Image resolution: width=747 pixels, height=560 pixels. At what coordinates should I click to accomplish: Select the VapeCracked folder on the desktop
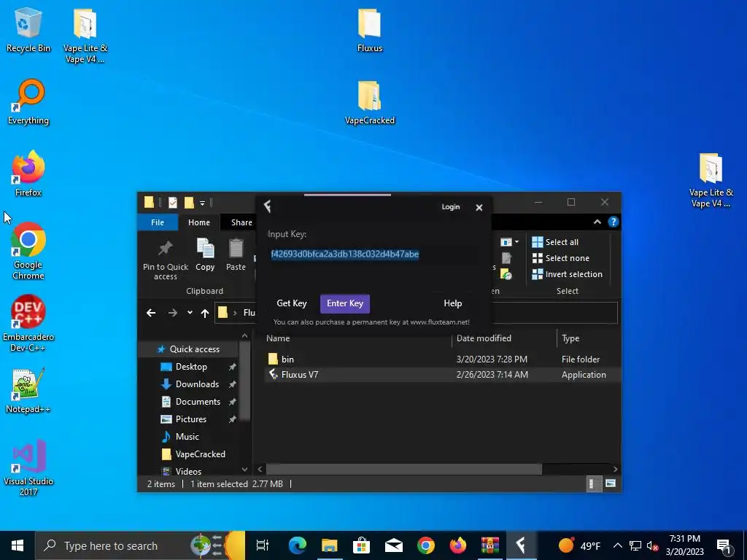[x=370, y=103]
